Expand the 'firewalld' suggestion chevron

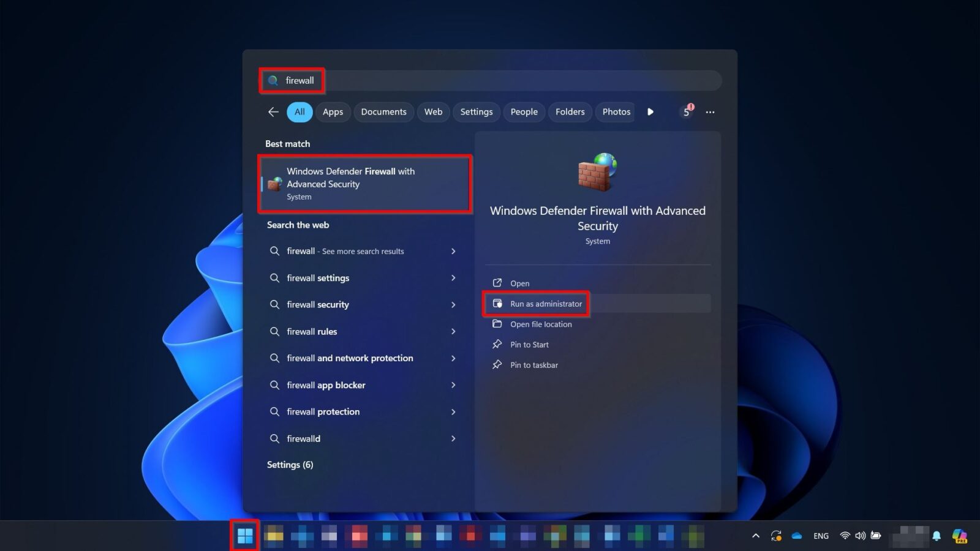pyautogui.click(x=453, y=438)
